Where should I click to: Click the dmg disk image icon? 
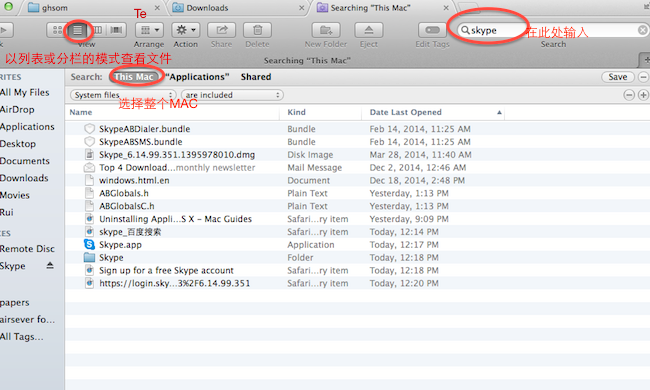(x=89, y=155)
